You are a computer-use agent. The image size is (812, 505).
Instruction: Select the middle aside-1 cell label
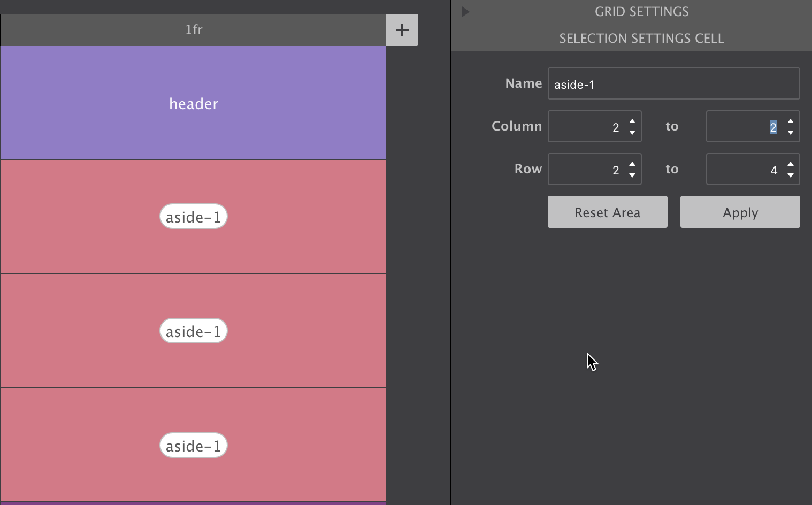click(x=194, y=331)
